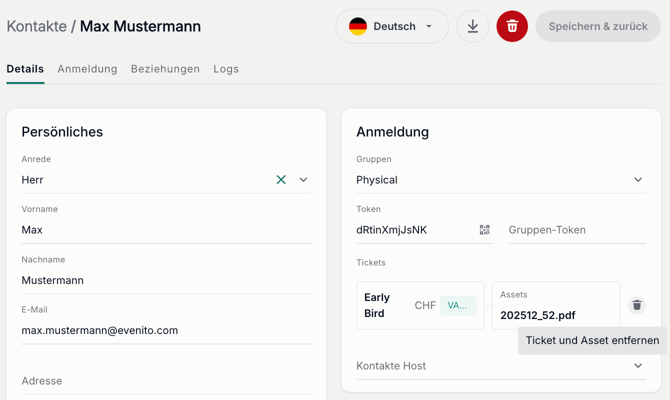
Task: Clear the Anrede selection with X
Action: point(281,180)
